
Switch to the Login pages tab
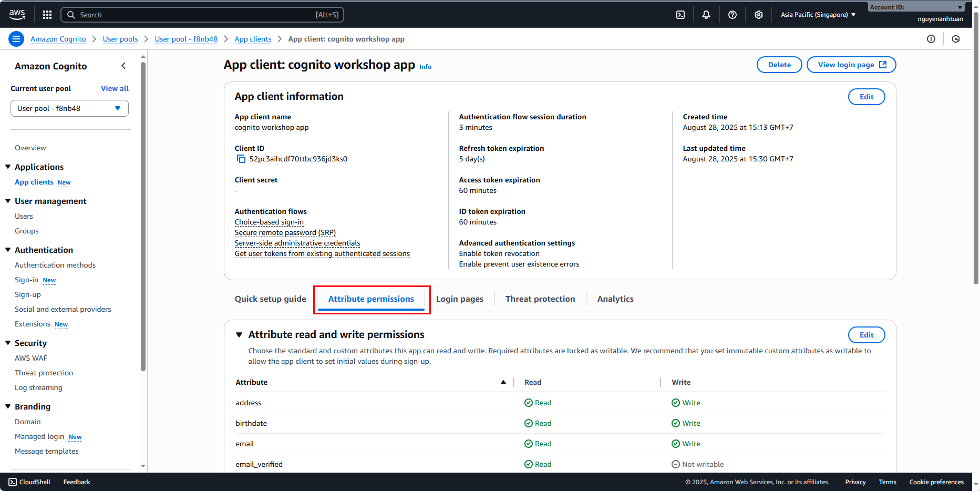(x=459, y=299)
